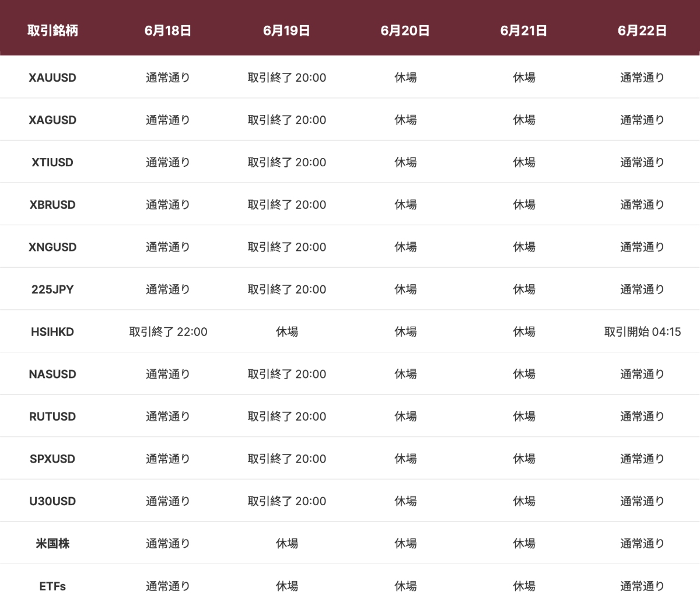Click XAUUSD 通常通り on 6月22日

pyautogui.click(x=642, y=78)
